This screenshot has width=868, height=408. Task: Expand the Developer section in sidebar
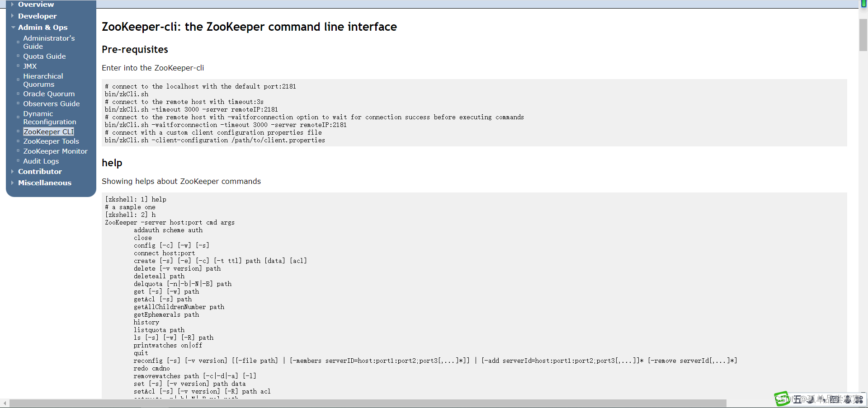(x=37, y=16)
